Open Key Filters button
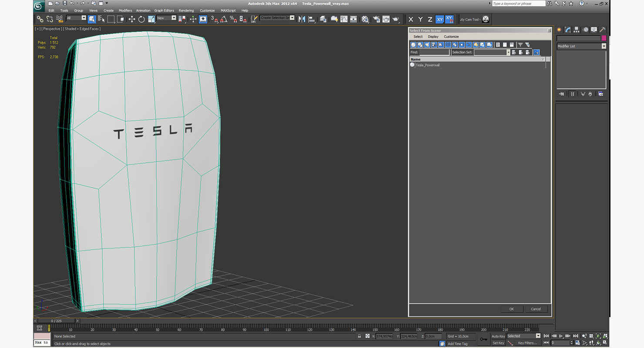This screenshot has width=644, height=348. [527, 343]
